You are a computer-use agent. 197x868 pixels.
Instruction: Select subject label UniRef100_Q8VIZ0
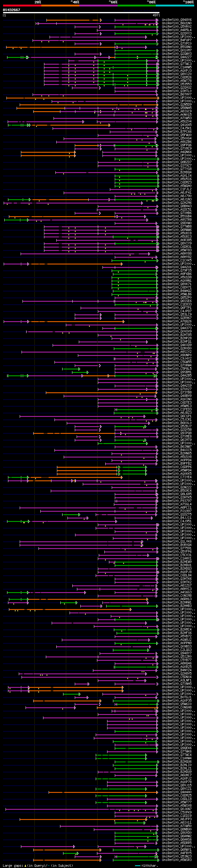click(177, 74)
